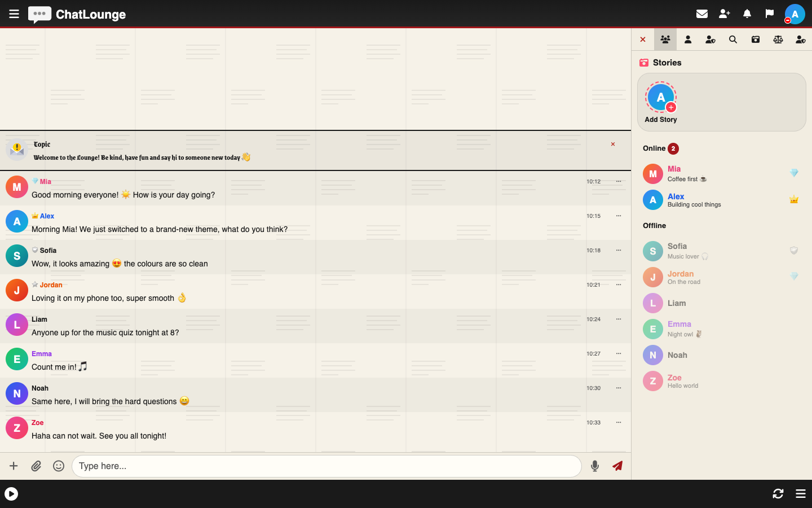Attach a file with the paperclip icon
Image resolution: width=812 pixels, height=508 pixels.
pyautogui.click(x=36, y=466)
